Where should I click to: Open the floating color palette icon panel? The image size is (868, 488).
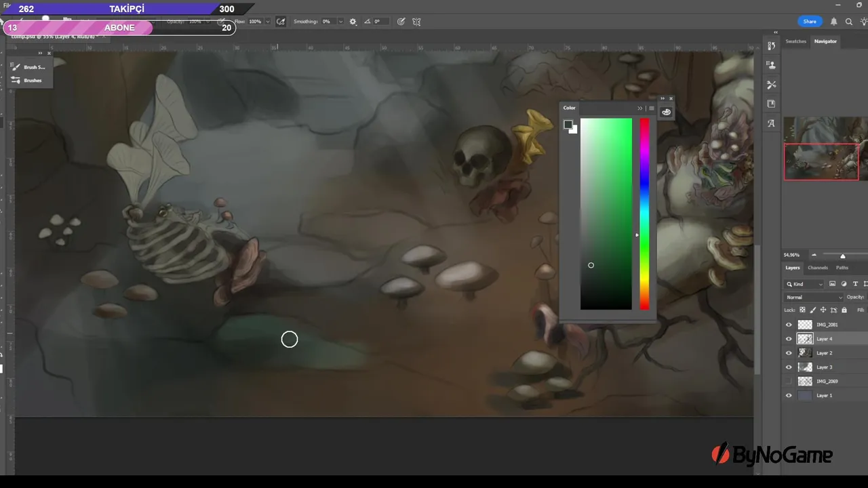(666, 112)
